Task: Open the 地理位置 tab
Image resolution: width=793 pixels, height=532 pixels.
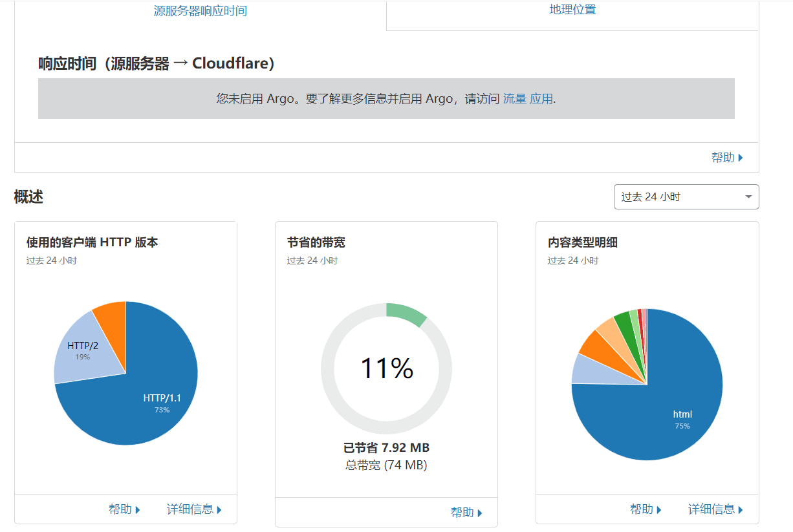Action: pyautogui.click(x=572, y=10)
